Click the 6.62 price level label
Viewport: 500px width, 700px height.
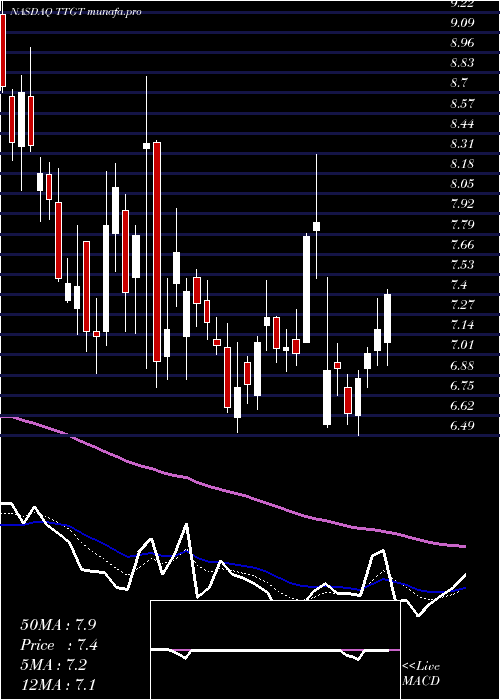462,406
